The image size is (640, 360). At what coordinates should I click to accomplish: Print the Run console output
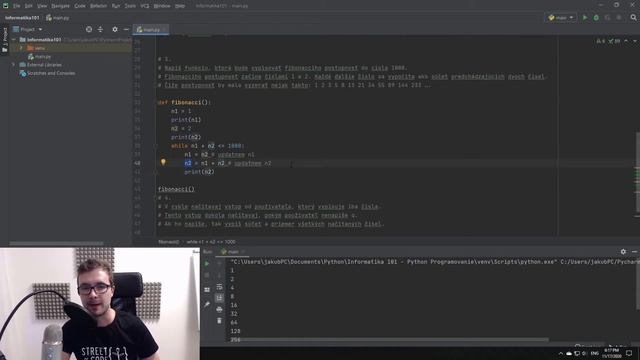click(x=219, y=309)
